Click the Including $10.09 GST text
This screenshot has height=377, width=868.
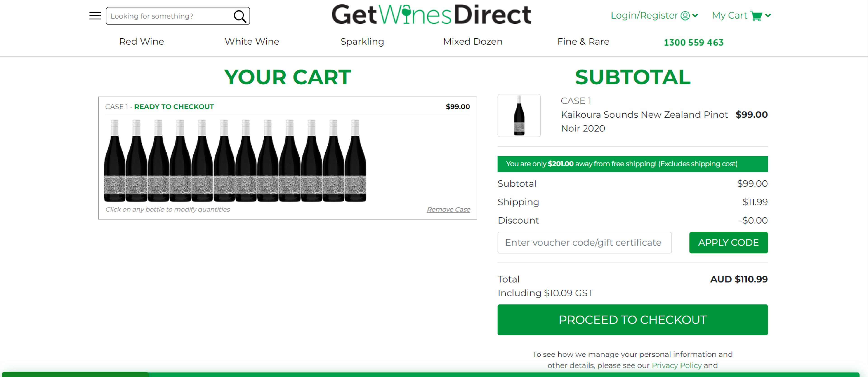coord(545,293)
